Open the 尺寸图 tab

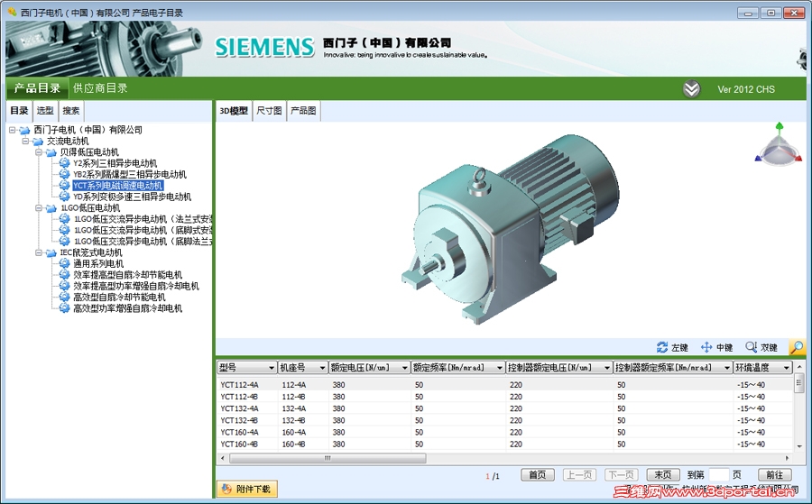coord(269,111)
